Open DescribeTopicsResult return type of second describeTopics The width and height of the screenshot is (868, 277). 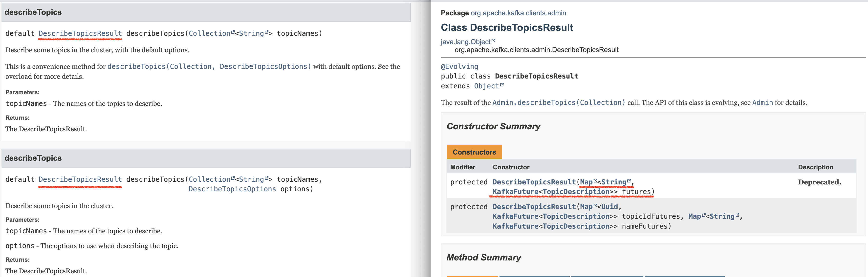click(80, 179)
